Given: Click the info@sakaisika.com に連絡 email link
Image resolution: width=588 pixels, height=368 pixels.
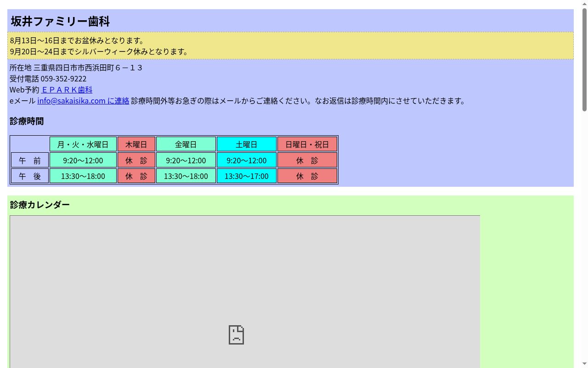Looking at the screenshot, I should point(83,101).
